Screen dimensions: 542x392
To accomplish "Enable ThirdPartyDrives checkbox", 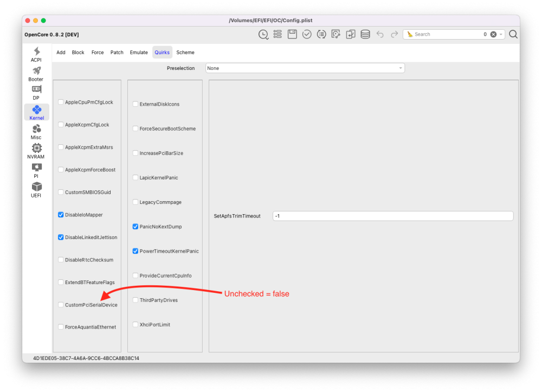I will click(135, 300).
